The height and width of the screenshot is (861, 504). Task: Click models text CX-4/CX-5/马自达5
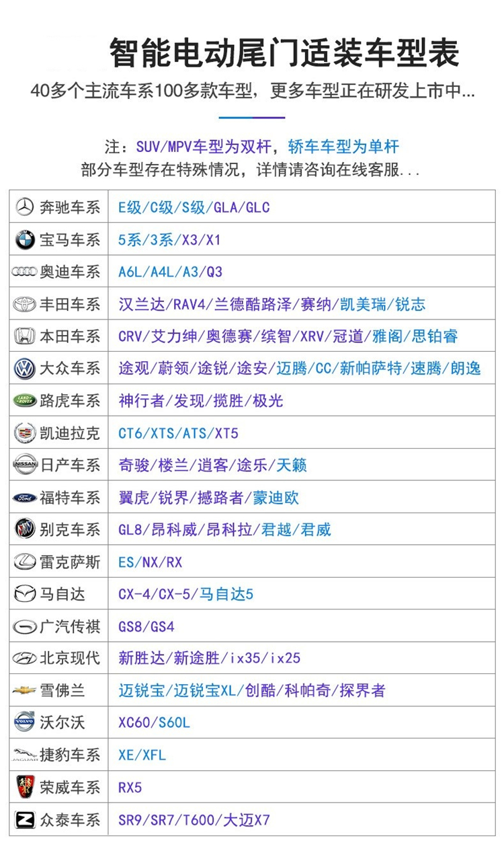click(x=185, y=594)
